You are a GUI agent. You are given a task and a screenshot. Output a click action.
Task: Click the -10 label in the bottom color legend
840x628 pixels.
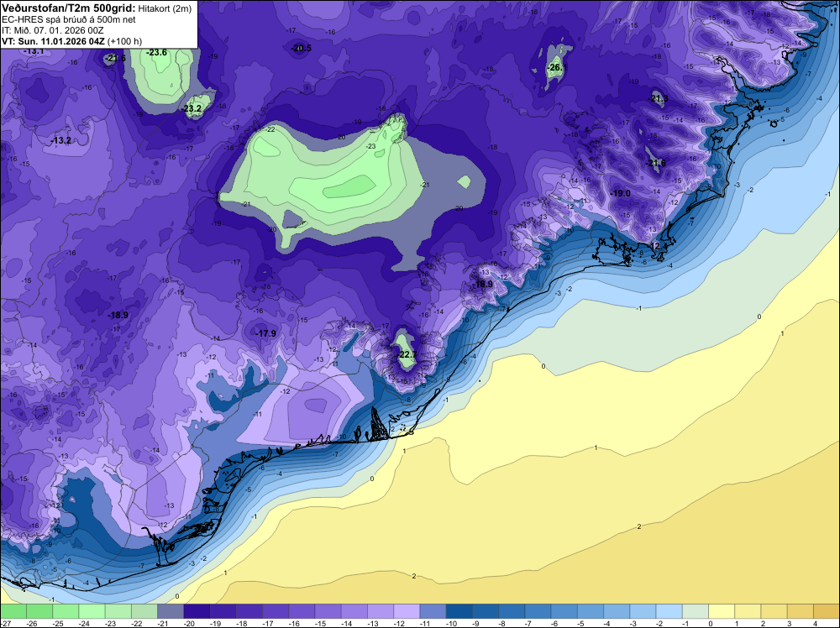click(452, 624)
